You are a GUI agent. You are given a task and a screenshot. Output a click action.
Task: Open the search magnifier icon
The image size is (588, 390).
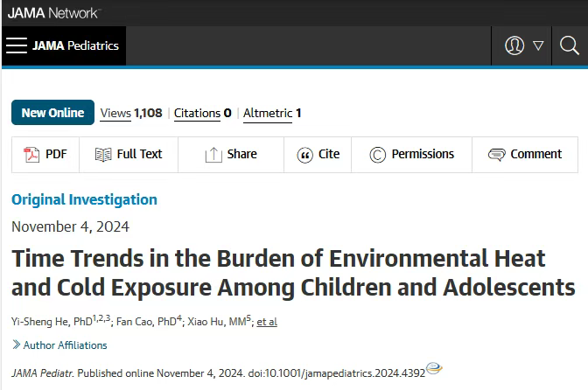coord(570,45)
